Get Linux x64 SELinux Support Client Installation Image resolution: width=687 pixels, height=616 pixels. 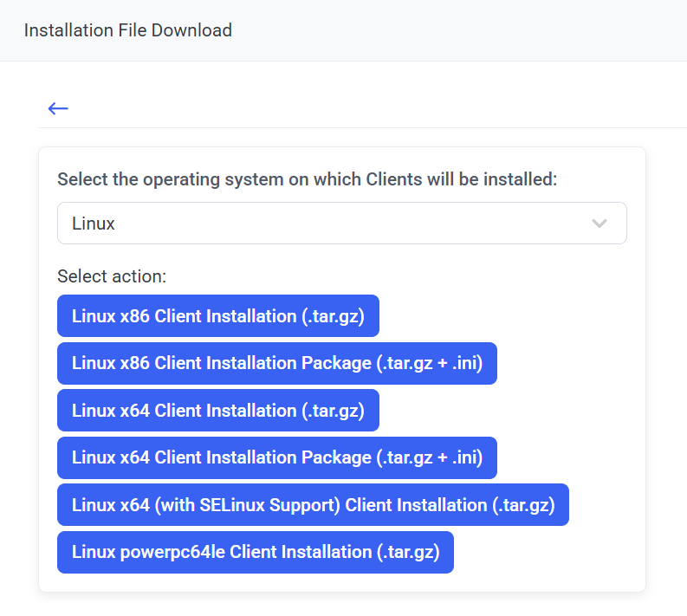(x=313, y=505)
